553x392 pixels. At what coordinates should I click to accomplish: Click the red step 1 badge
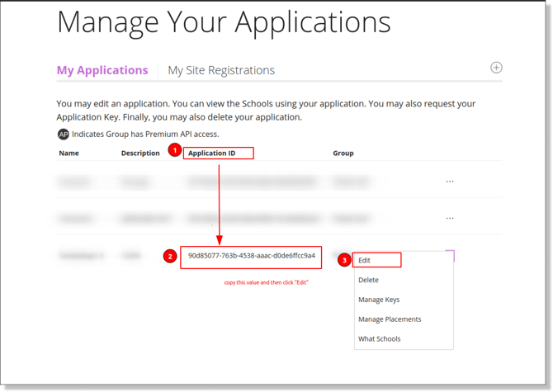click(174, 150)
